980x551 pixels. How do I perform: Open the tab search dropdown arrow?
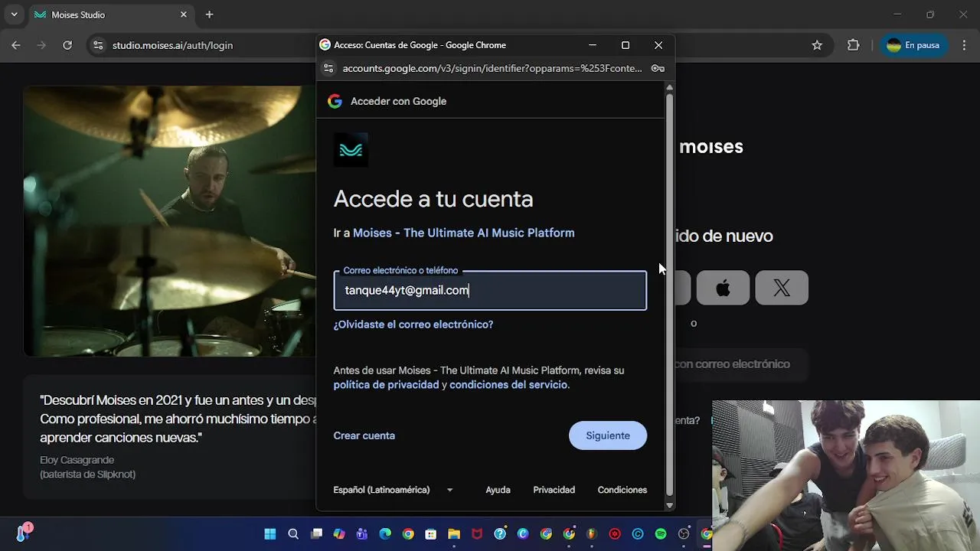[x=14, y=15]
